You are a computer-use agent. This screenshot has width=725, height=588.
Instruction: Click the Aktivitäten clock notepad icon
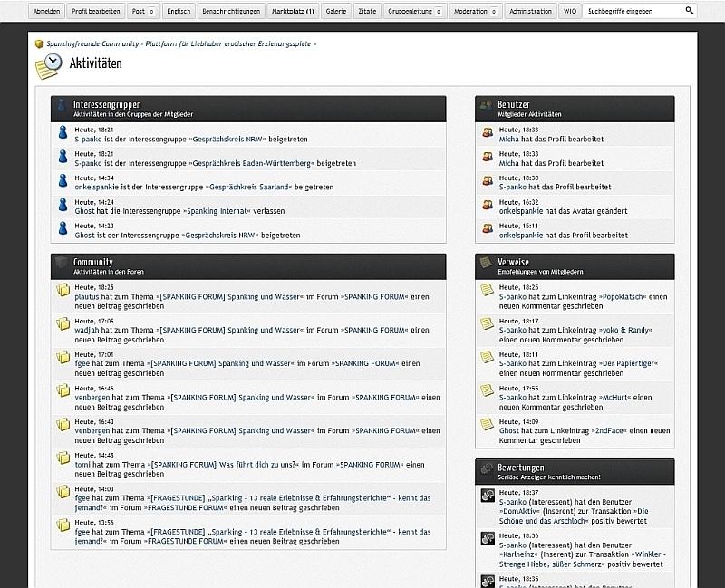point(47,66)
